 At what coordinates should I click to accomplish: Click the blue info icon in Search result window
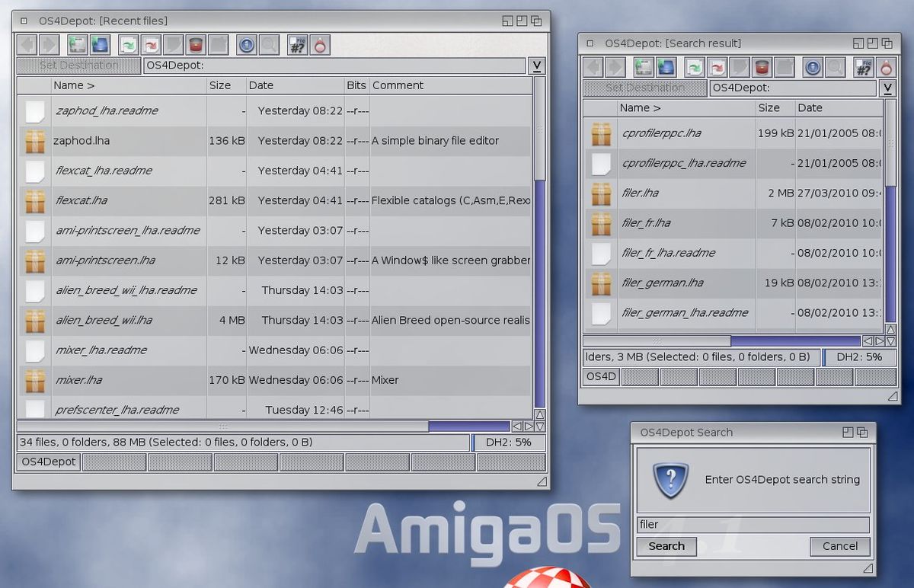[x=813, y=67]
